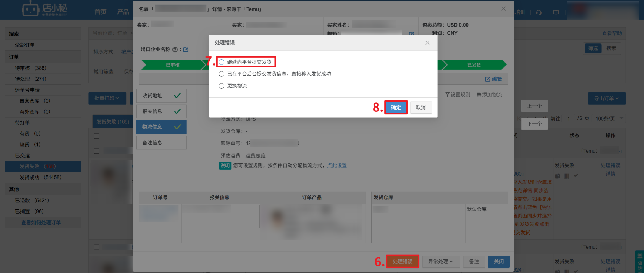
Task: Open the 运费总览 link
Action: point(255,155)
